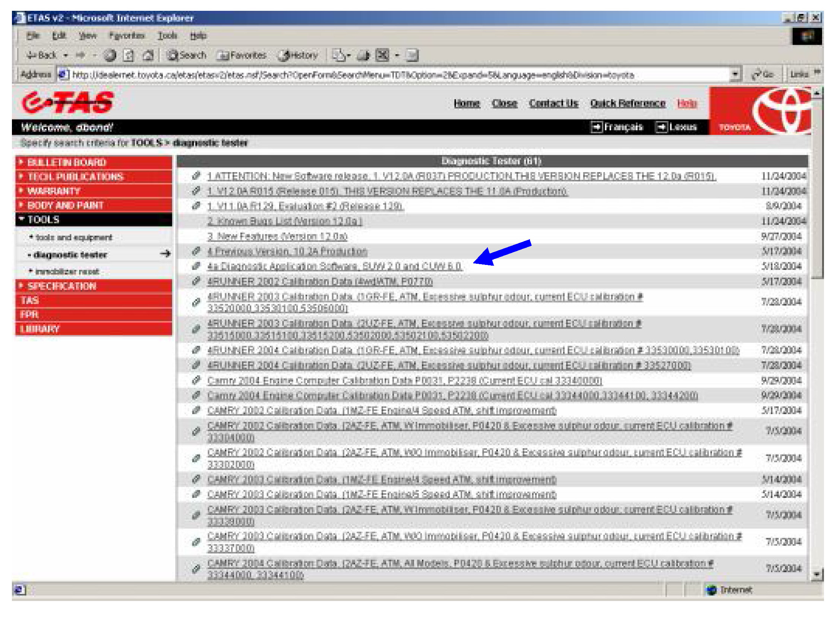Screen dimensions: 840x617
Task: Click the page vertical scrollbar down arrow
Action: click(x=817, y=574)
